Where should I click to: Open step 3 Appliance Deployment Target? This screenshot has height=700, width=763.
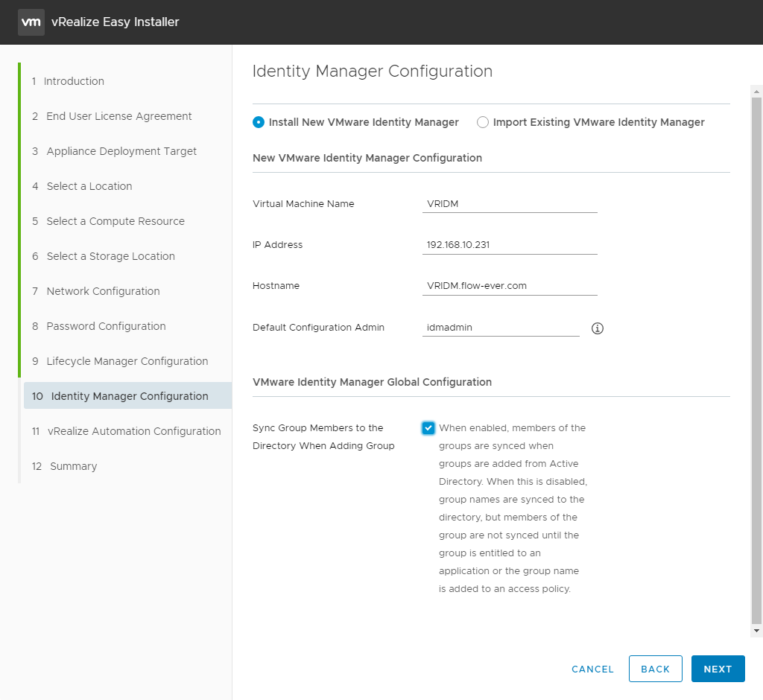(x=114, y=151)
